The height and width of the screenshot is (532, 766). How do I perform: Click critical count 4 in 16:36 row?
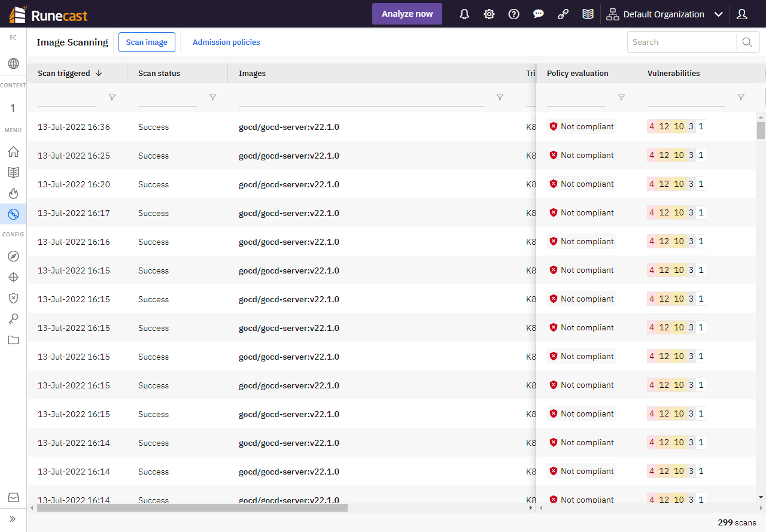(x=652, y=126)
